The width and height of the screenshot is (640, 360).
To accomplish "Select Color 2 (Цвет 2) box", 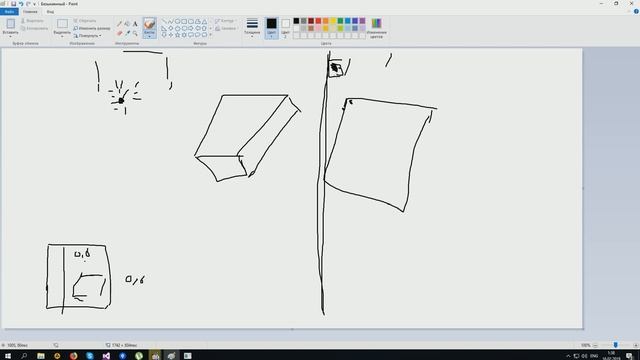I will (x=285, y=28).
